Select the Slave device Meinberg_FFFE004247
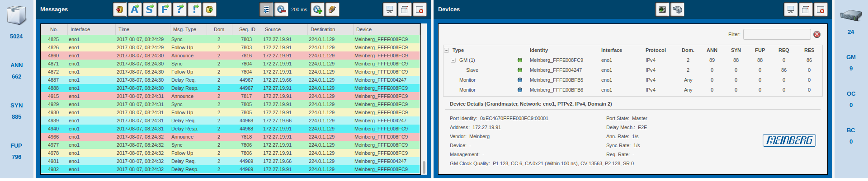 click(556, 70)
